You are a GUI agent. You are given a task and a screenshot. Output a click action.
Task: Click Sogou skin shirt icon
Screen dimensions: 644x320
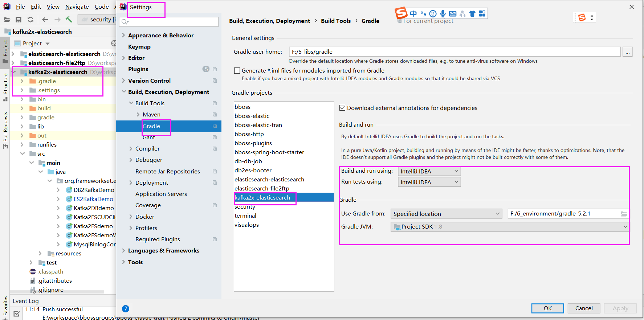(472, 14)
